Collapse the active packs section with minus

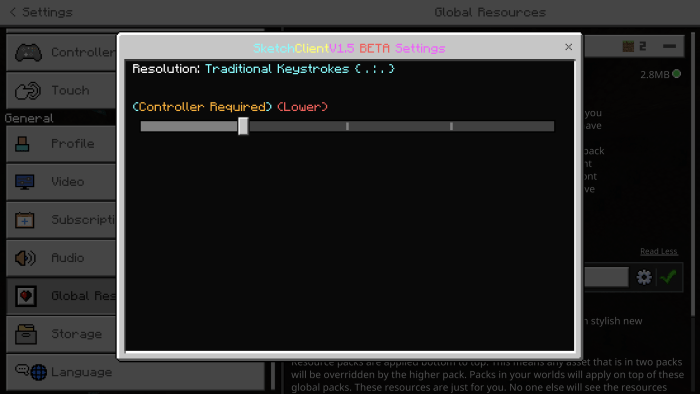pos(669,46)
